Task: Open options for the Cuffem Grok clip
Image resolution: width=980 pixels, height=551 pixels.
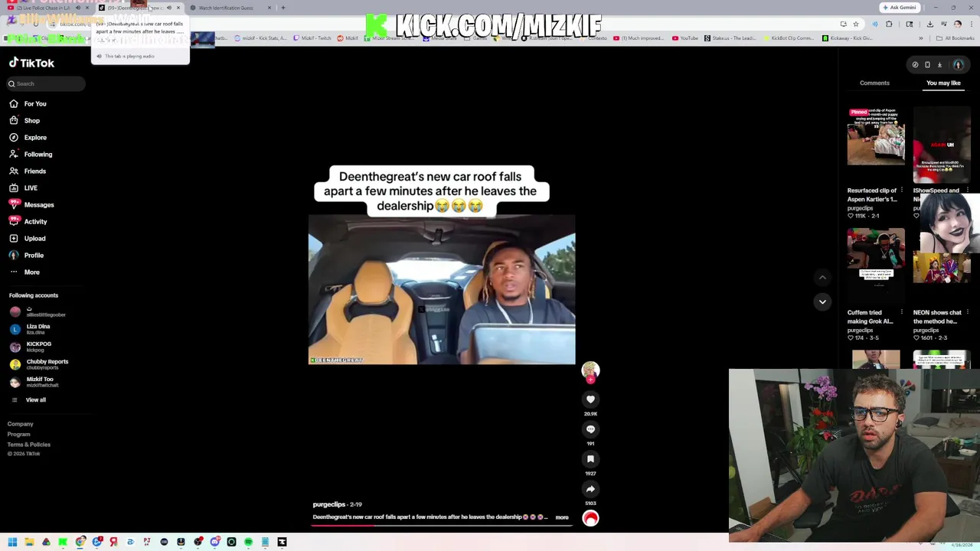Action: (902, 312)
